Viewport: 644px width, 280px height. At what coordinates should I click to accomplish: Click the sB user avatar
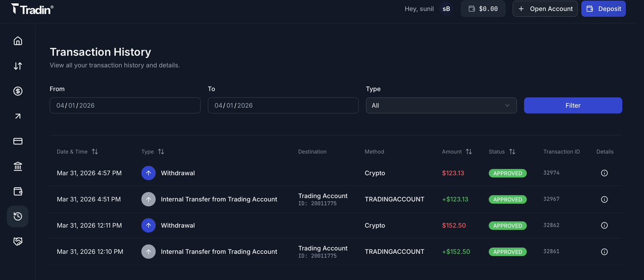(x=446, y=9)
